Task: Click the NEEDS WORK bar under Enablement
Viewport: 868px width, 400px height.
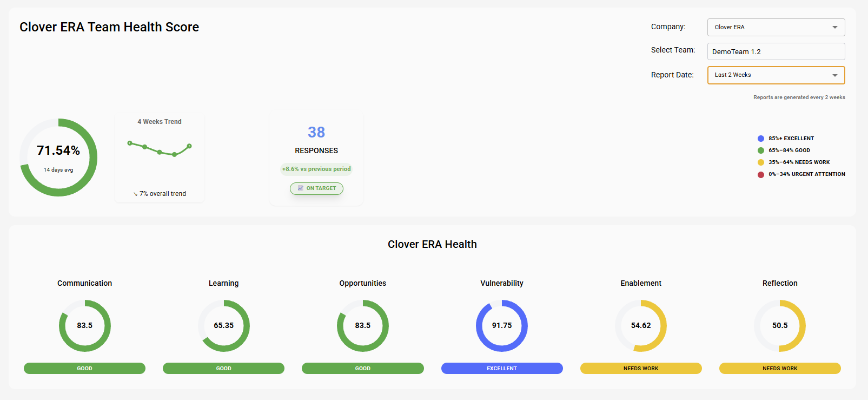Action: 641,369
